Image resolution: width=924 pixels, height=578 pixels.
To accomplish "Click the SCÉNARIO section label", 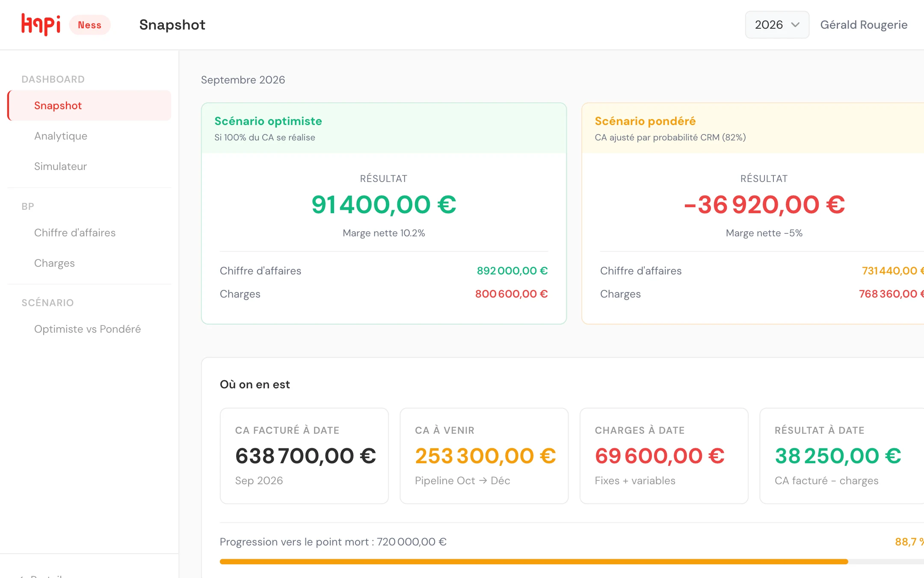I will pos(47,303).
